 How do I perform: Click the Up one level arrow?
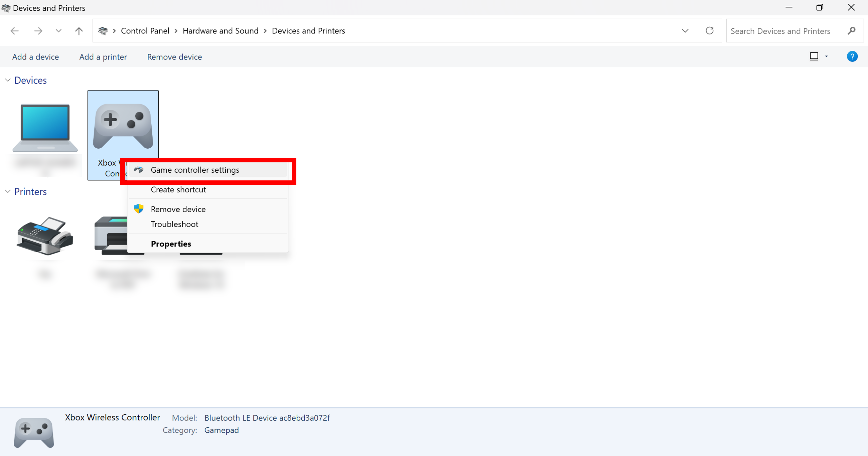79,31
